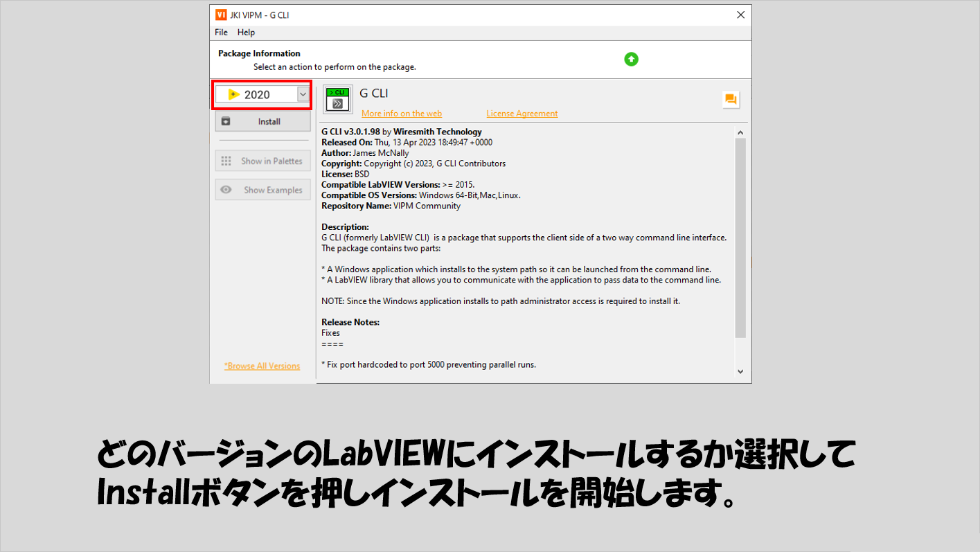Click the 'Released On' date line
Screen dimensions: 980x552
[x=407, y=142]
